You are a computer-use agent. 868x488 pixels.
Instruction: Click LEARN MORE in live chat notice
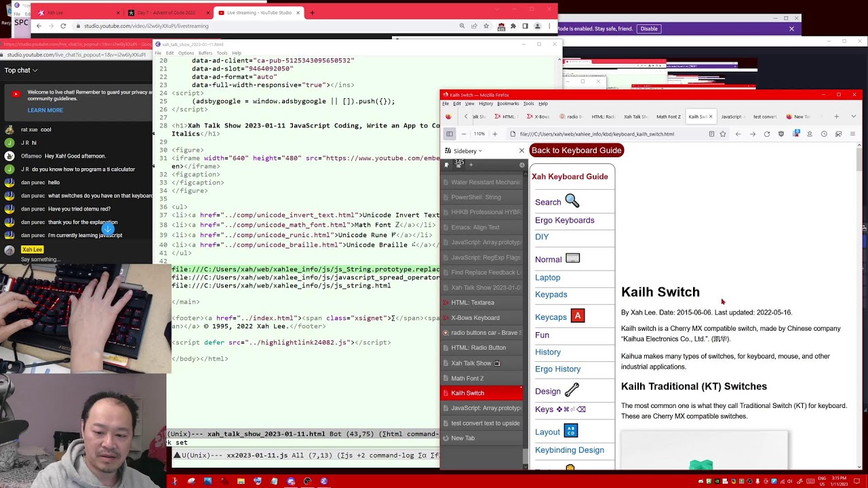45,110
